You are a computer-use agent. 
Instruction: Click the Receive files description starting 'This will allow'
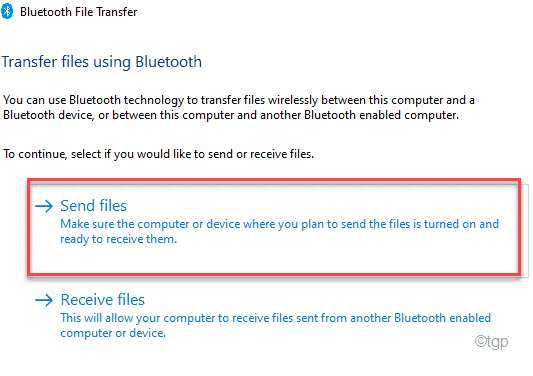[x=276, y=325]
